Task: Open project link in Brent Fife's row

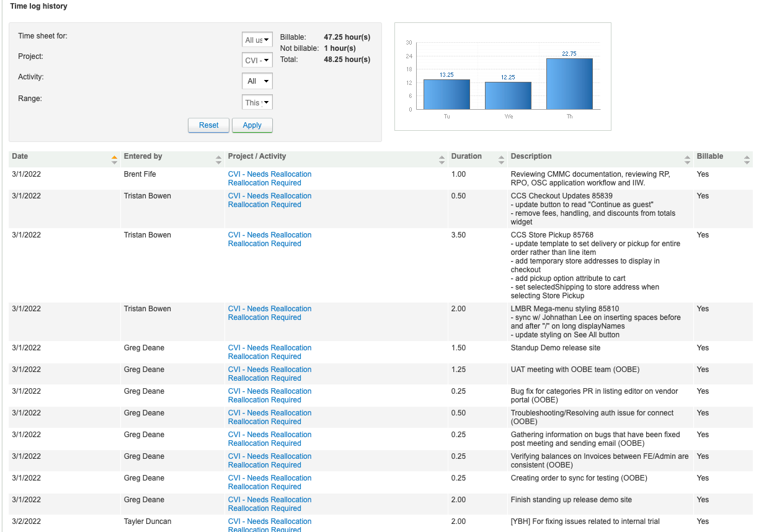Action: pyautogui.click(x=270, y=174)
